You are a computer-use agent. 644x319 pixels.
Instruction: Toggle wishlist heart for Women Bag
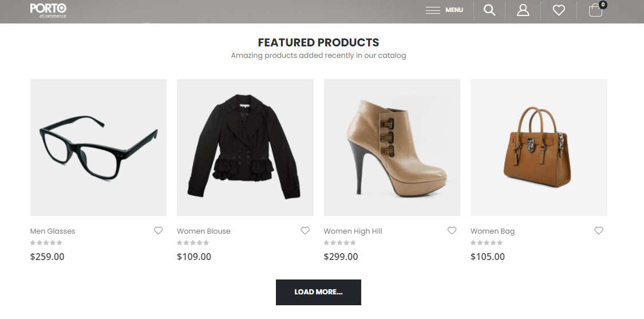(x=599, y=231)
